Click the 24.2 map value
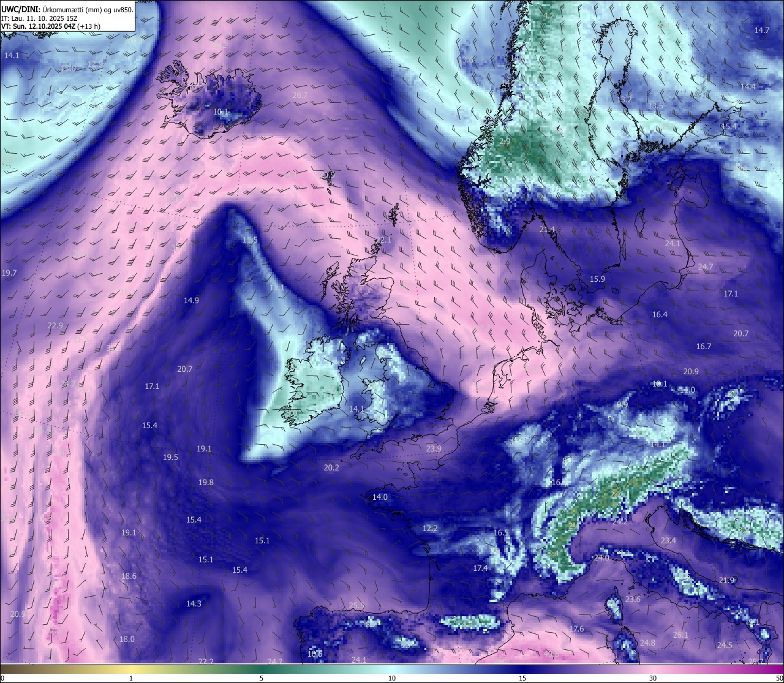784x683 pixels. click(x=619, y=521)
